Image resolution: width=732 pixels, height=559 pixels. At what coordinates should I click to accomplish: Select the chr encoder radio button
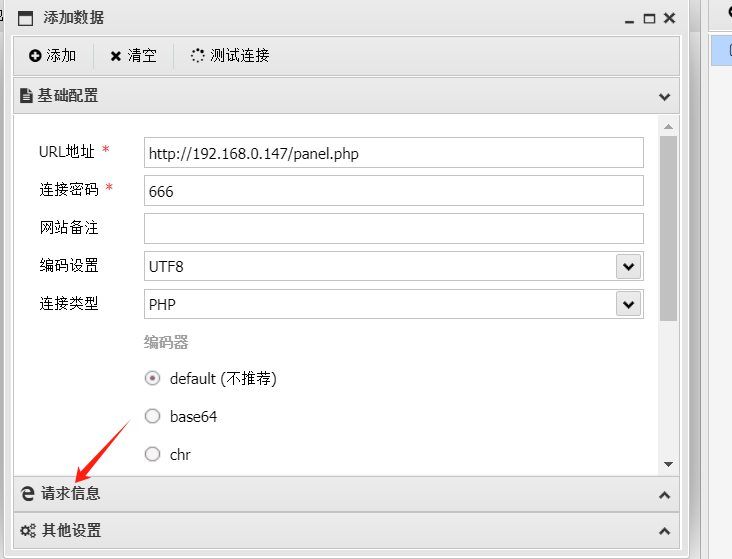tap(152, 454)
